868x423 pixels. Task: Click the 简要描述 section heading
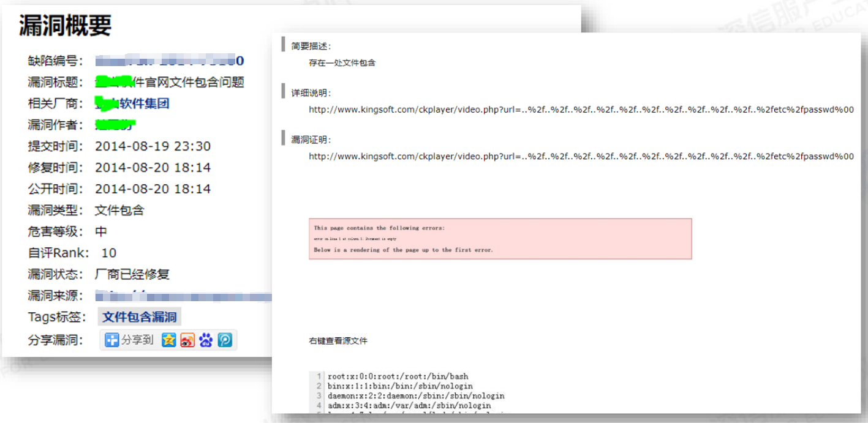pos(311,46)
